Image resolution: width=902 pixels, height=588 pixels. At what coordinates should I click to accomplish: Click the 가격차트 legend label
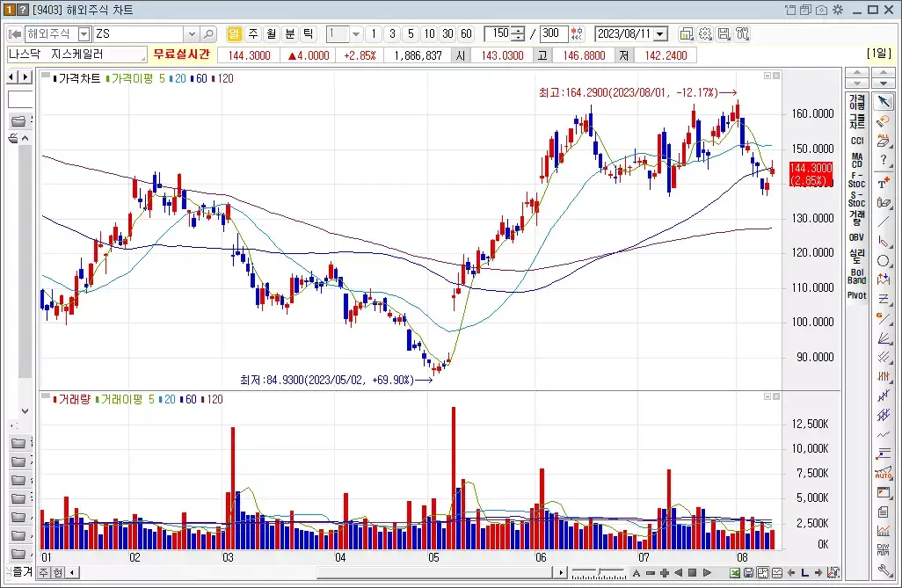(79, 78)
